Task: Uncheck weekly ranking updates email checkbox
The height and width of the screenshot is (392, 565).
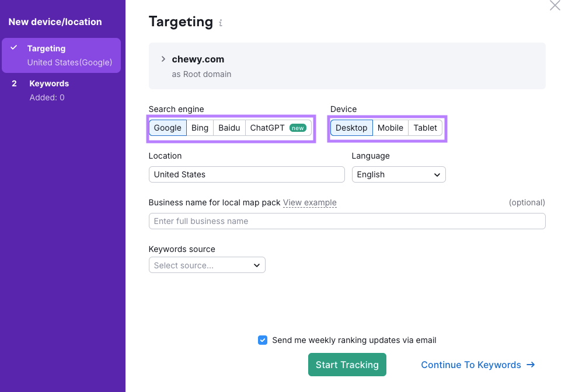Action: [263, 340]
